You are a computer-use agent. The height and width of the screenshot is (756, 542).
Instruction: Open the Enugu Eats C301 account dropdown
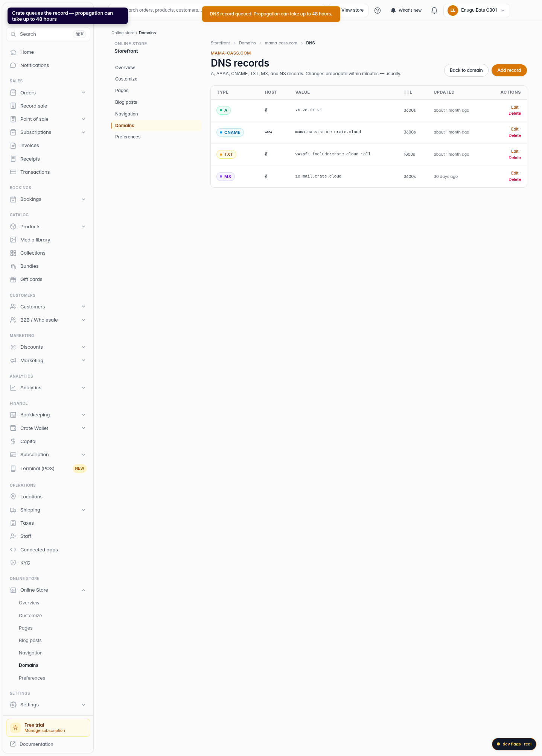click(477, 11)
